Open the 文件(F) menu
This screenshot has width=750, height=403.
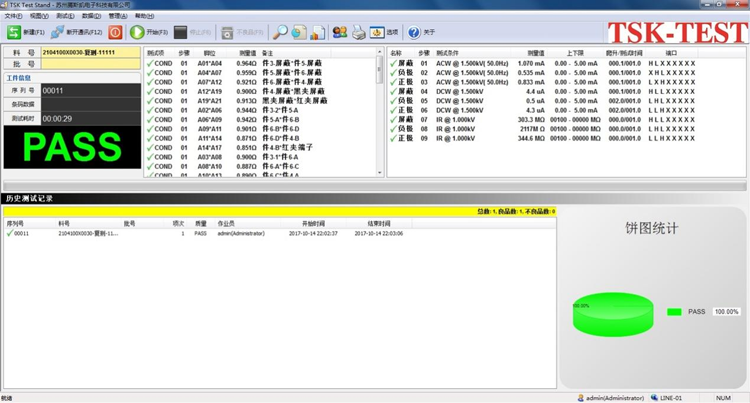pos(12,16)
